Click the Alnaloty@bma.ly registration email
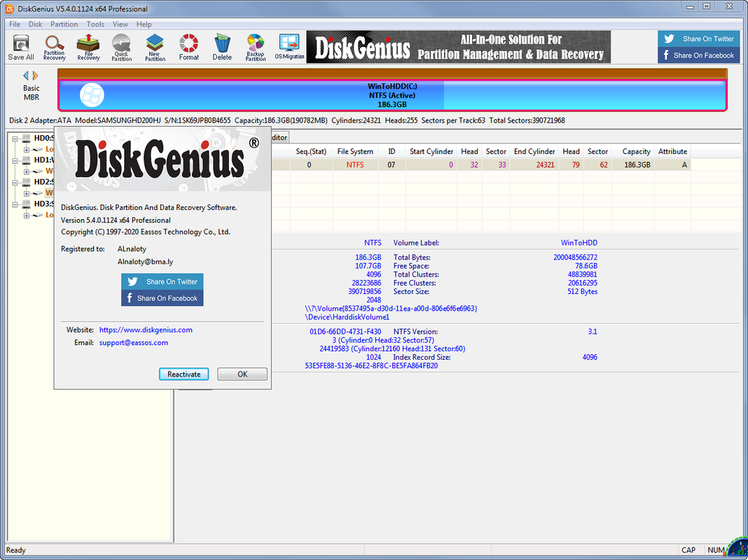Image resolution: width=748 pixels, height=560 pixels. [x=145, y=262]
